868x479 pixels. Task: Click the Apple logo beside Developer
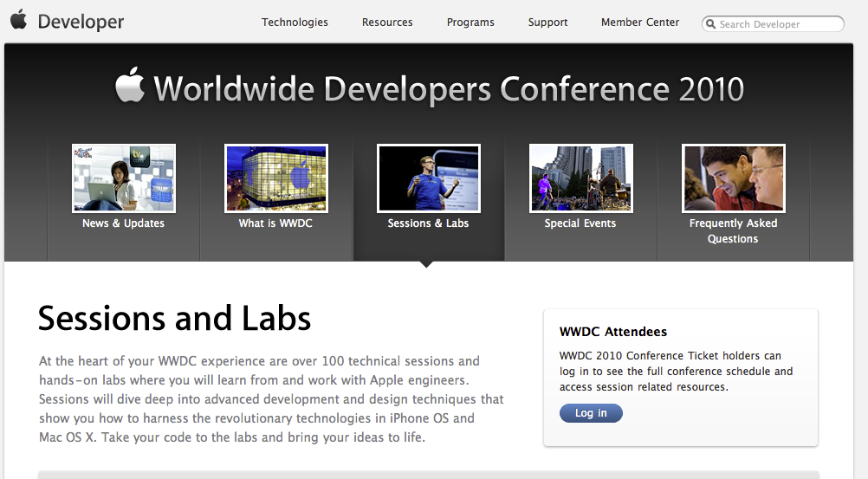click(x=18, y=19)
